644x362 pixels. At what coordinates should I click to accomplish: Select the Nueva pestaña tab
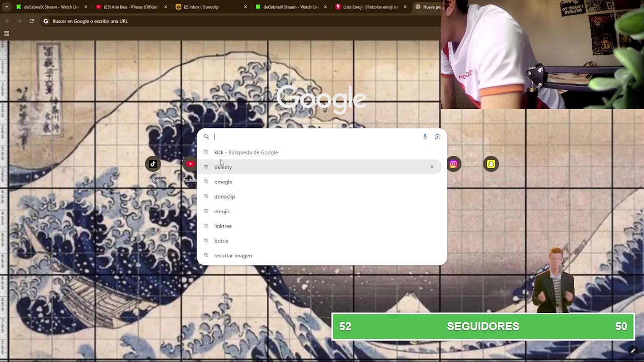[x=428, y=7]
